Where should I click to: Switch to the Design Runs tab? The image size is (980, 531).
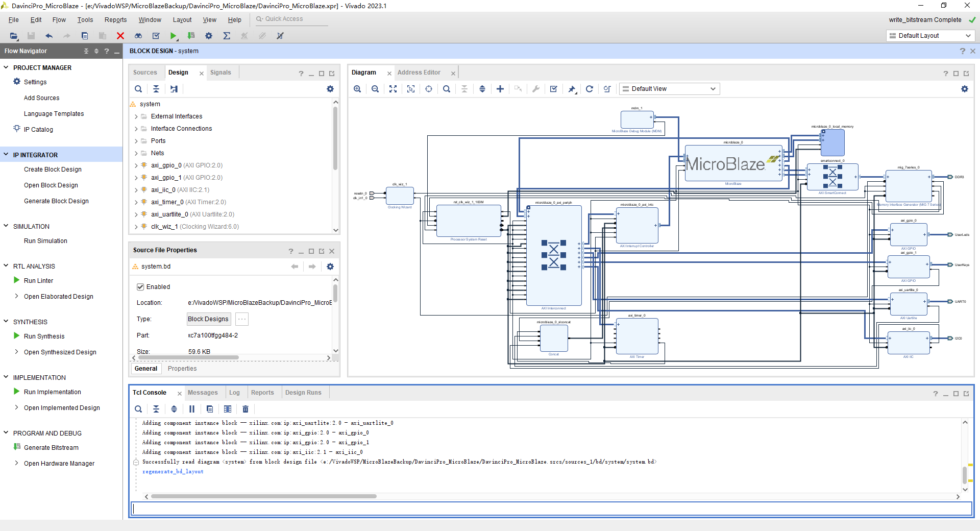[303, 393]
